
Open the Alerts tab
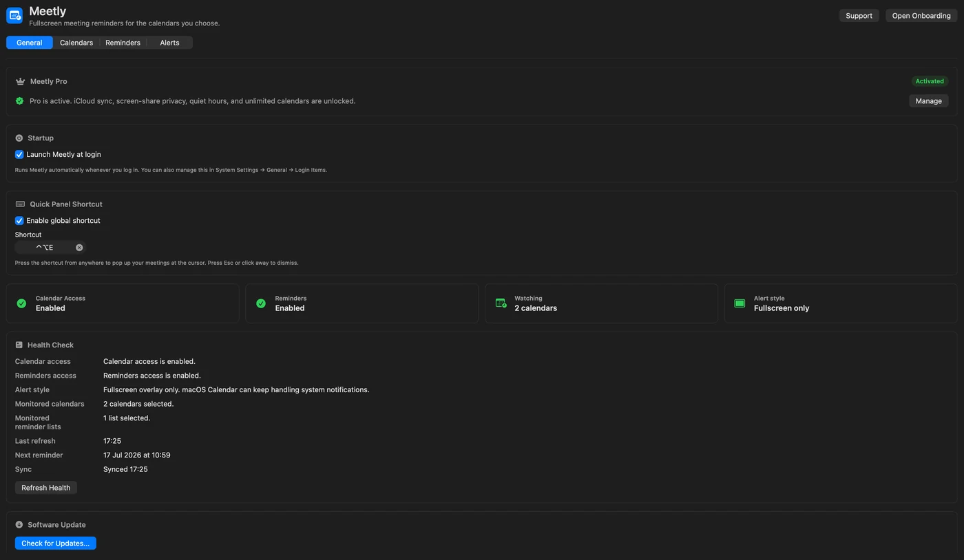point(169,43)
